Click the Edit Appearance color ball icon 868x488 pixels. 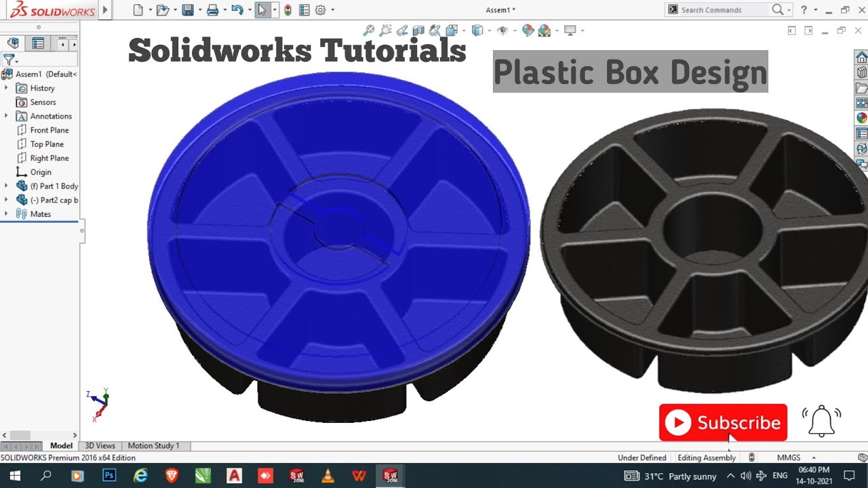coord(528,30)
